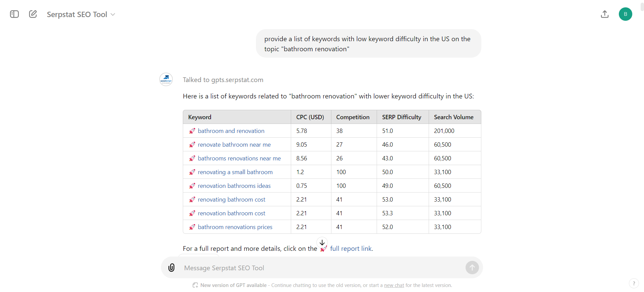Open 'renovating a small bathroom' link

[235, 172]
